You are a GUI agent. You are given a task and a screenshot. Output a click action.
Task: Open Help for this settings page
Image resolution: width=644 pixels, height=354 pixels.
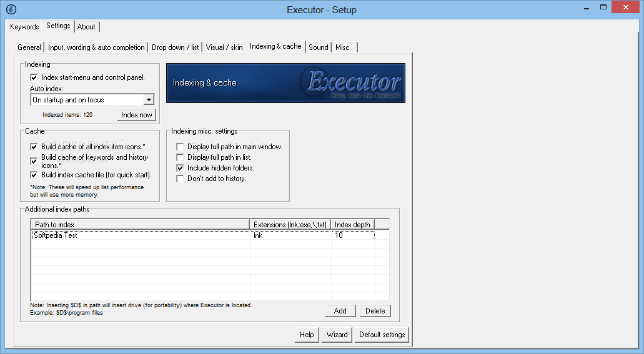(307, 335)
